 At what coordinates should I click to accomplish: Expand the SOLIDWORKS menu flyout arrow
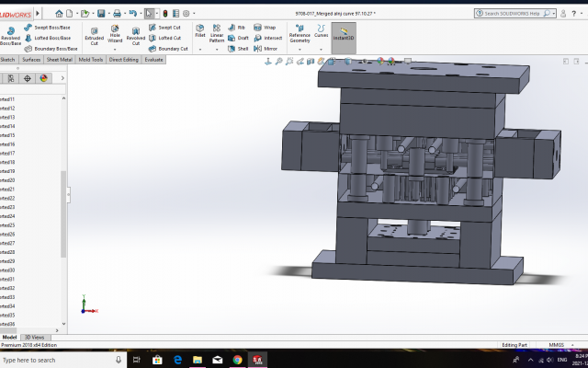point(38,14)
